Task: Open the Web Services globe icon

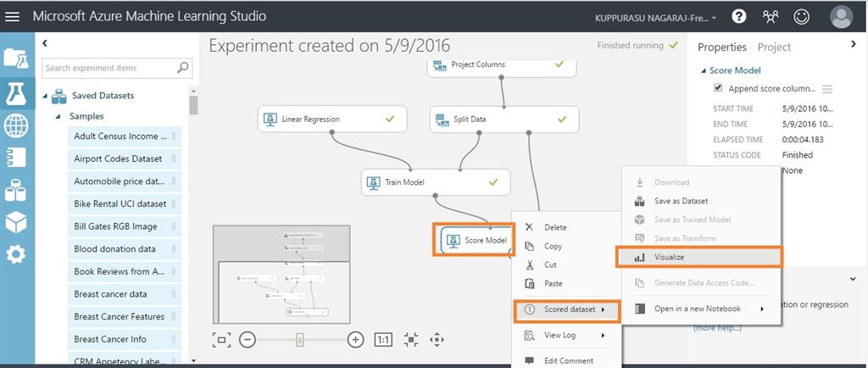Action: tap(15, 125)
